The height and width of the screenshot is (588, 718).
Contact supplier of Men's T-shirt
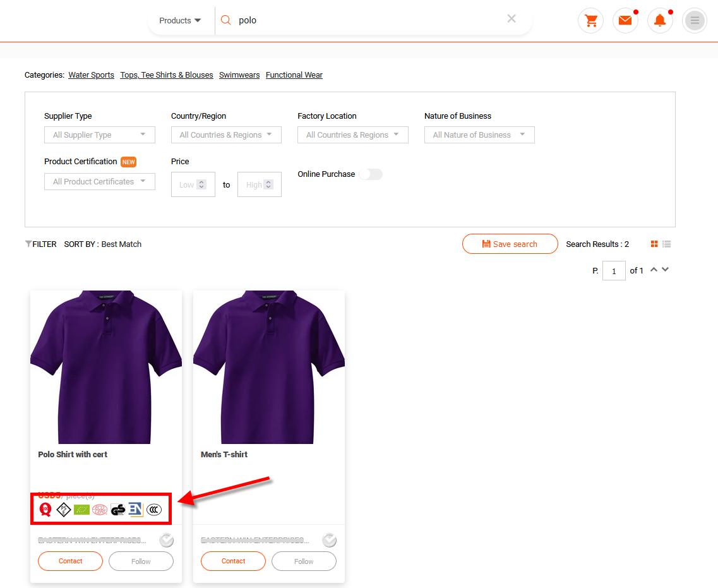point(233,561)
